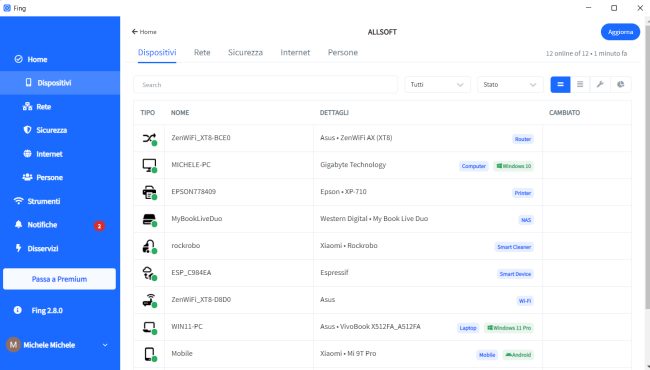The height and width of the screenshot is (370, 650).
Task: Click the Aggiorna button
Action: coord(620,32)
